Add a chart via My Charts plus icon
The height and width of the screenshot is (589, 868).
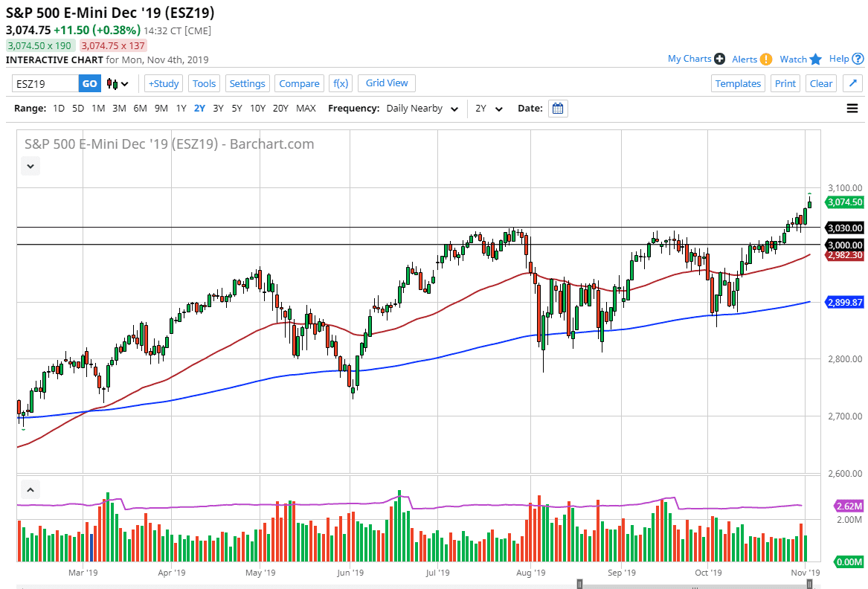[x=718, y=58]
